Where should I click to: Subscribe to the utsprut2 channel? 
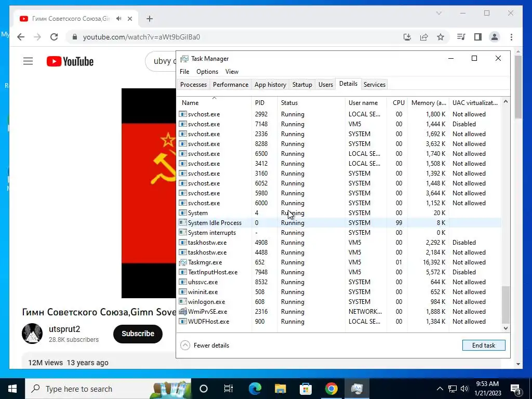(x=138, y=334)
